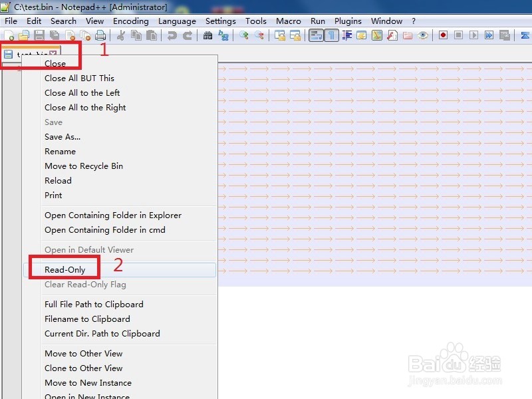
Task: Click the Zoom In magnifier icon
Action: [x=243, y=35]
